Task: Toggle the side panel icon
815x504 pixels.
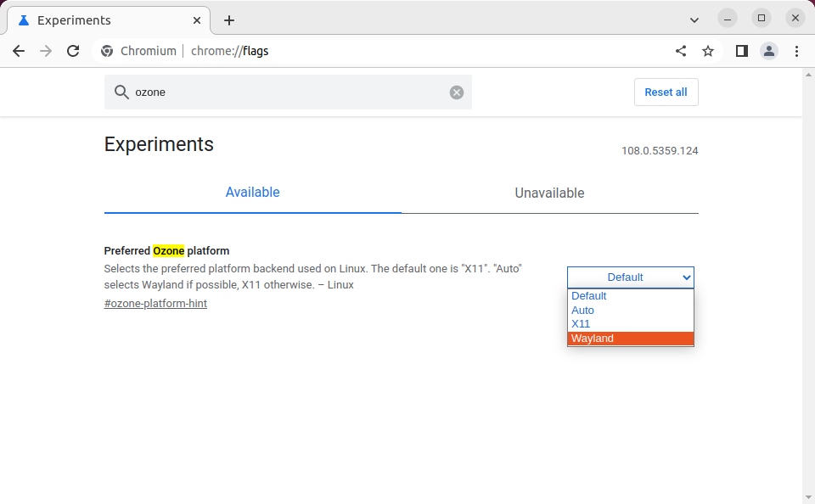Action: (741, 51)
